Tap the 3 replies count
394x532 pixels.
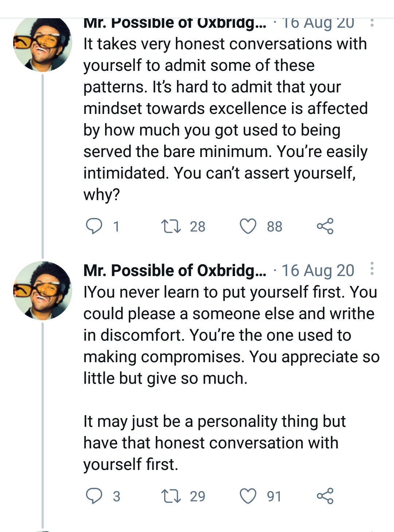pos(116,497)
